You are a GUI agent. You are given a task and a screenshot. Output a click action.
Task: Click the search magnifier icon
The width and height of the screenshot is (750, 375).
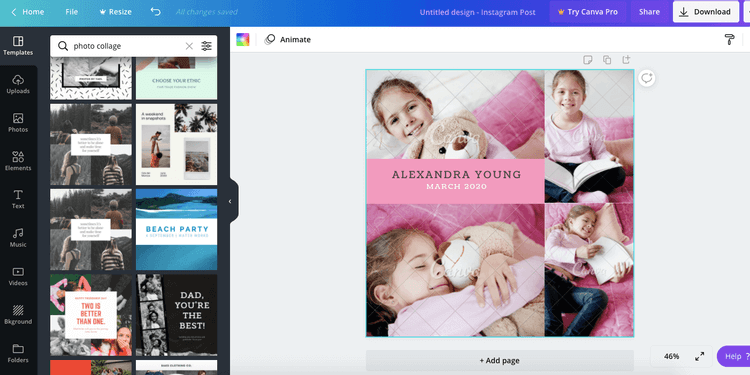[x=63, y=46]
